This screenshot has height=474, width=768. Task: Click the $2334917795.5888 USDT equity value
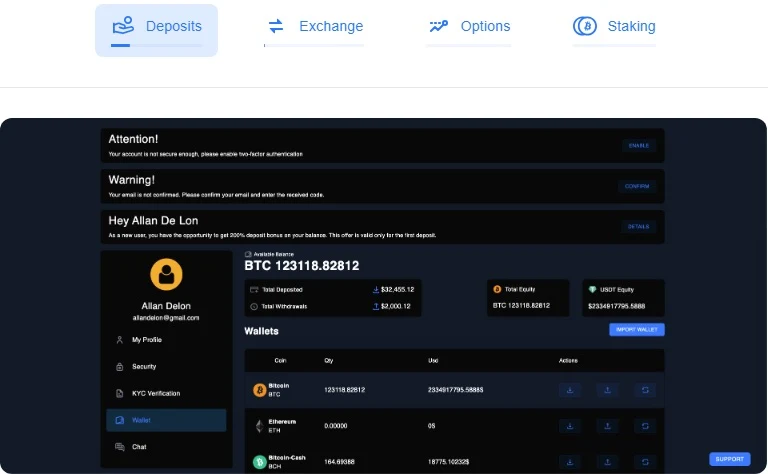(617, 306)
